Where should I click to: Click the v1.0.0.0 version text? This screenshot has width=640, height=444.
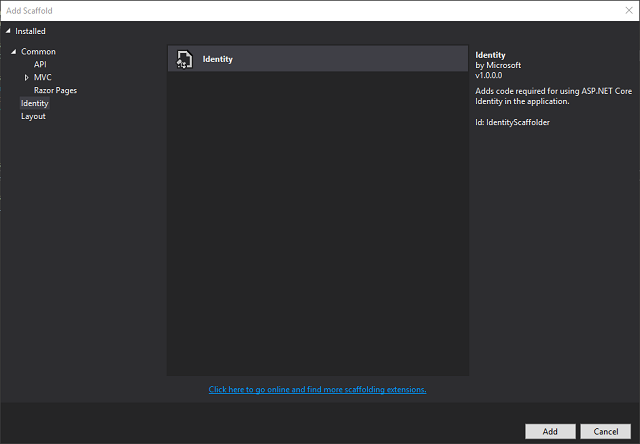[492, 77]
